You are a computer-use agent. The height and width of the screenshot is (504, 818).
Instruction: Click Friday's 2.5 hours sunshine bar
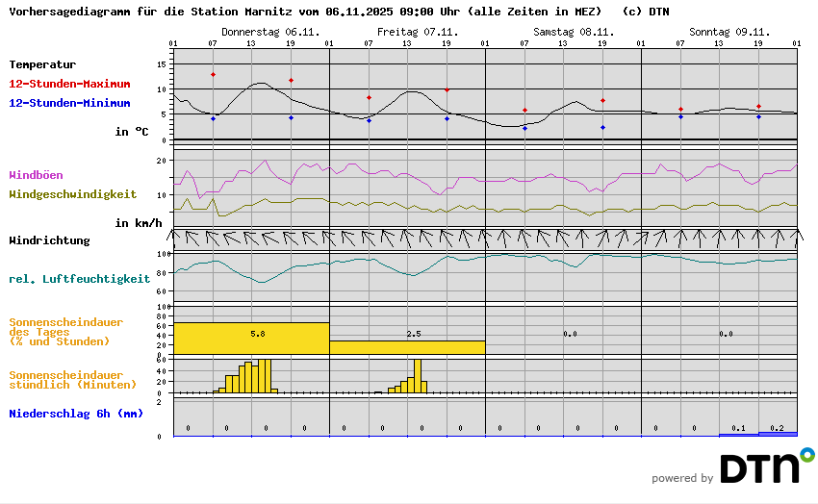pos(407,347)
